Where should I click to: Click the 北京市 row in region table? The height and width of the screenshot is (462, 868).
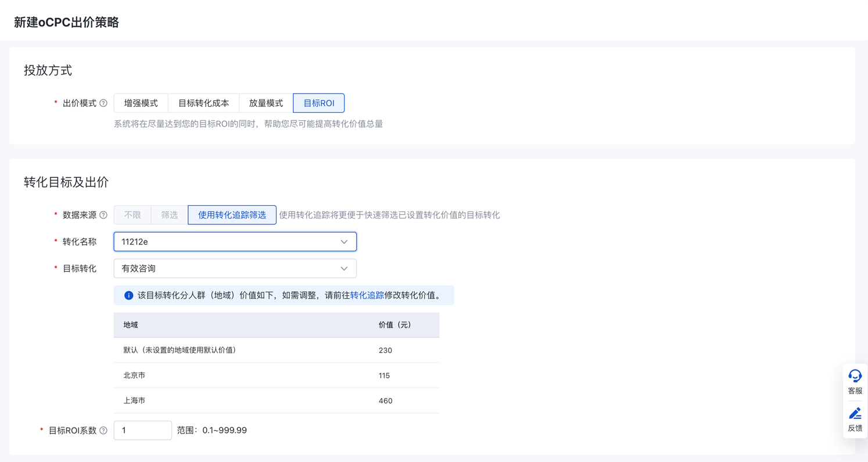coord(276,375)
